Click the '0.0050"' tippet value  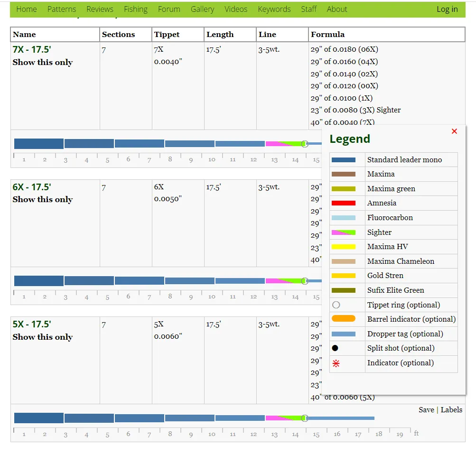click(168, 199)
